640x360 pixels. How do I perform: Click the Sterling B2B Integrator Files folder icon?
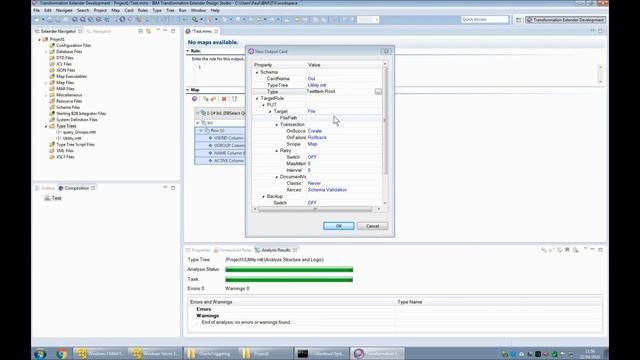coord(52,113)
